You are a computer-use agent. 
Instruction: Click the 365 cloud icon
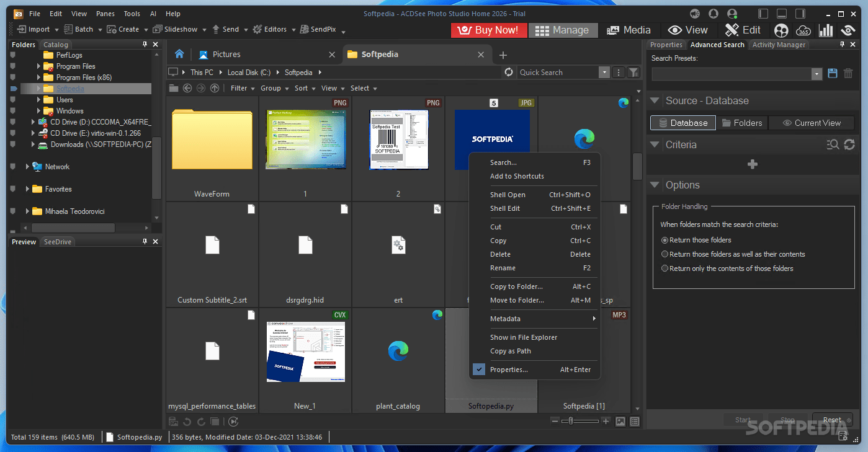(803, 30)
